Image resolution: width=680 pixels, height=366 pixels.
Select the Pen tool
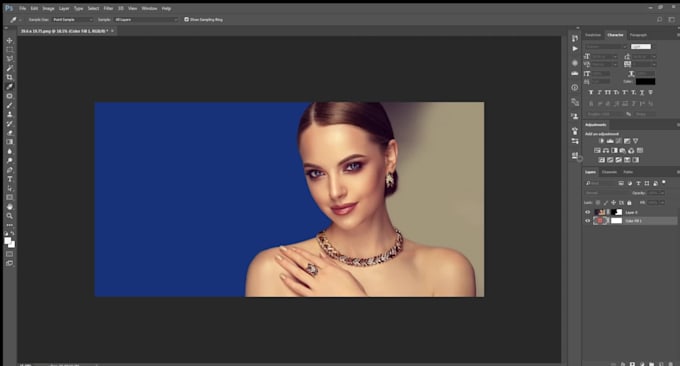coord(10,170)
